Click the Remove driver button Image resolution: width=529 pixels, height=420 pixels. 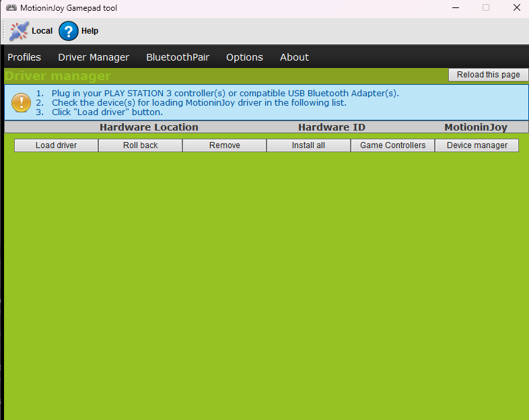(x=225, y=145)
